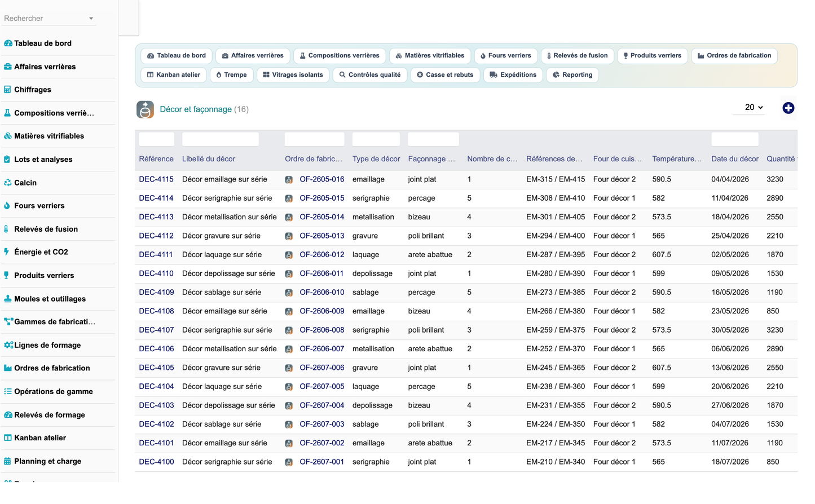815x504 pixels.
Task: Open record link DEC-4115
Action: (x=156, y=179)
